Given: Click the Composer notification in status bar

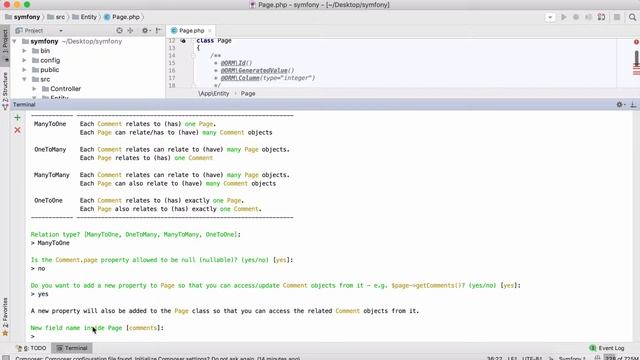Looking at the screenshot, I should click(158, 358).
